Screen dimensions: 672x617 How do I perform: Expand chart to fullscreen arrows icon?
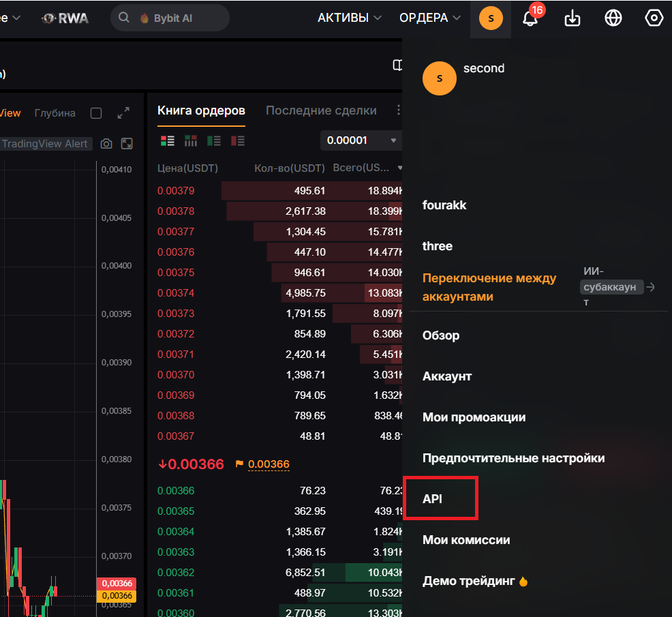tap(123, 112)
